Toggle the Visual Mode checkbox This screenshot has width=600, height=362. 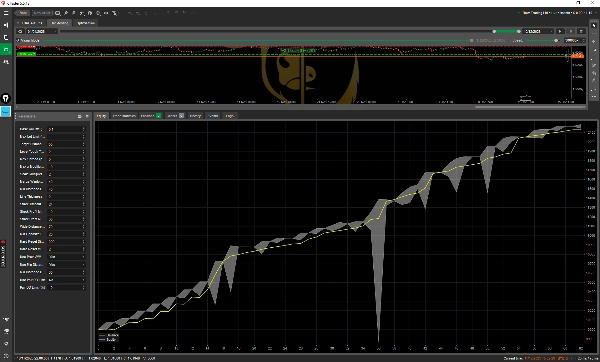click(18, 41)
